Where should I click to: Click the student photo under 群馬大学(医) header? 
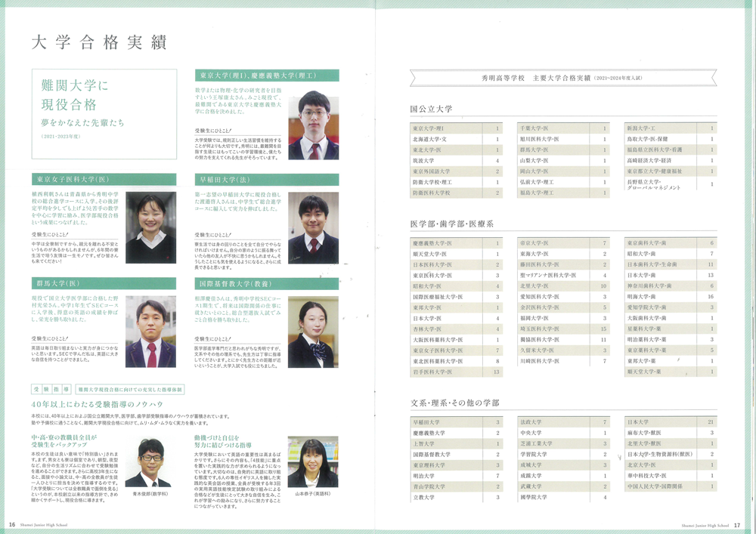tap(151, 332)
